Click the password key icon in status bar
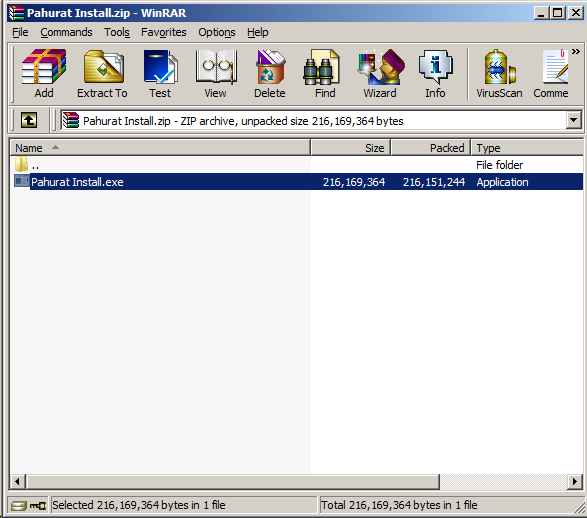Viewport: 587px width, 518px height. (38, 506)
